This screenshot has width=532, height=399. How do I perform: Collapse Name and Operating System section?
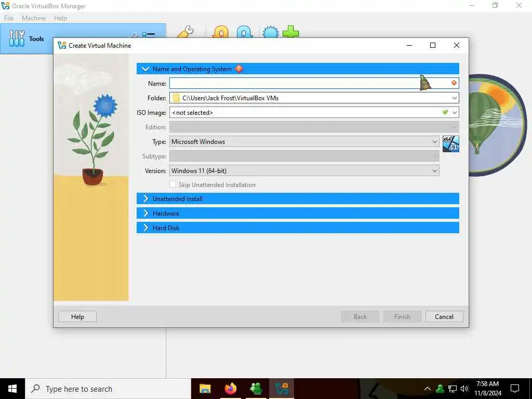point(145,69)
